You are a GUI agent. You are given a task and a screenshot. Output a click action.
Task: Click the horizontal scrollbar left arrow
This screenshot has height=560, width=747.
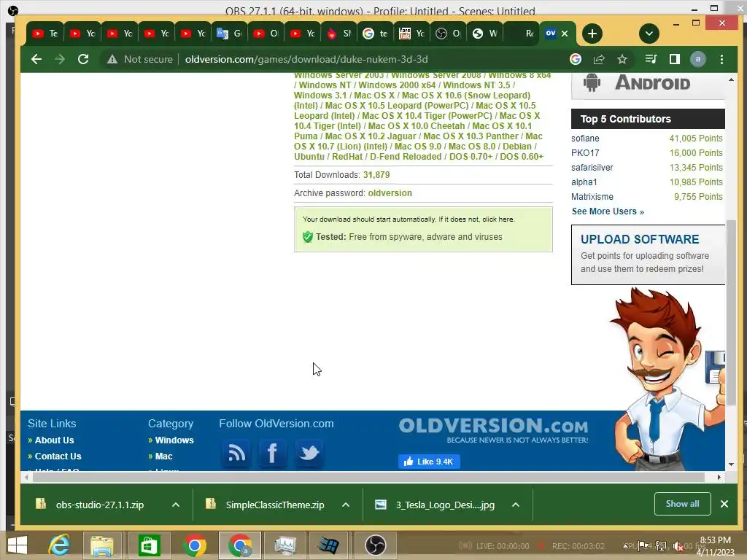click(x=27, y=477)
